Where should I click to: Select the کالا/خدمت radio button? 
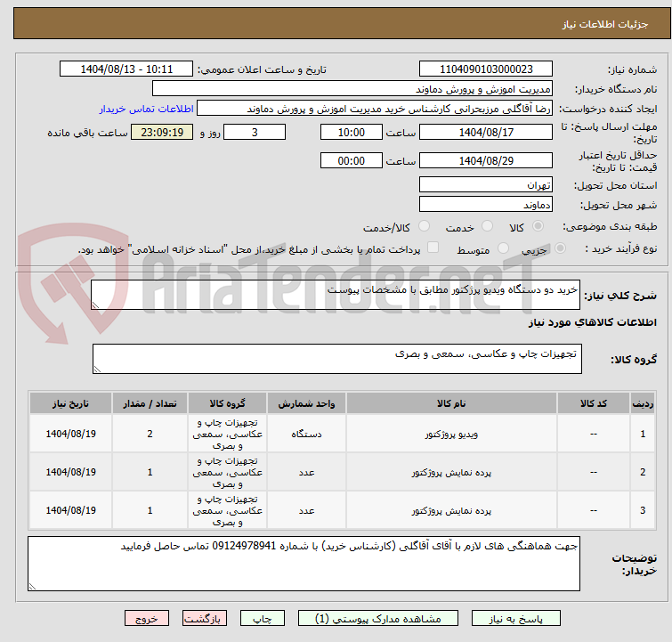[424, 226]
